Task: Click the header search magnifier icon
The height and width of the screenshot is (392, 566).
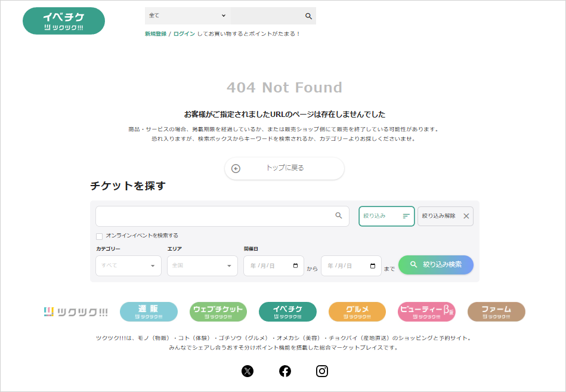Action: pos(308,16)
